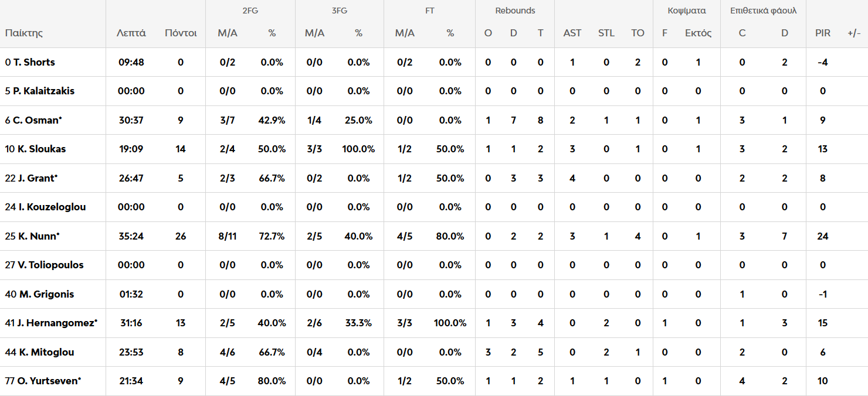Screen dimensions: 868x396
Task: Sort by the Πόντοι column header
Action: click(x=181, y=33)
